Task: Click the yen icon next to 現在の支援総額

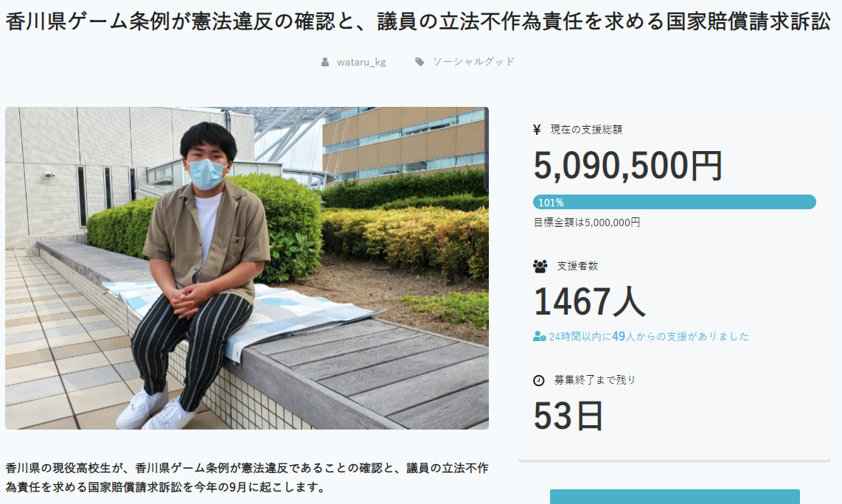Action: pyautogui.click(x=537, y=130)
